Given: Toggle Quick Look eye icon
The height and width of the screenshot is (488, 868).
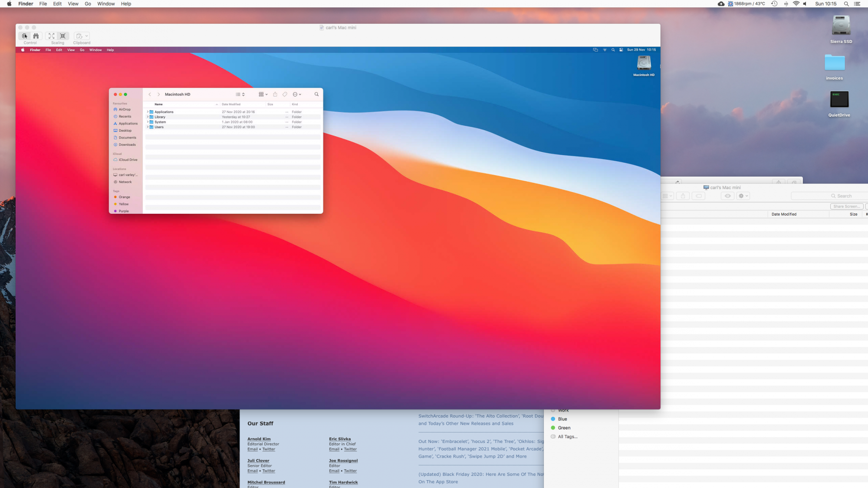Looking at the screenshot, I should click(x=728, y=196).
